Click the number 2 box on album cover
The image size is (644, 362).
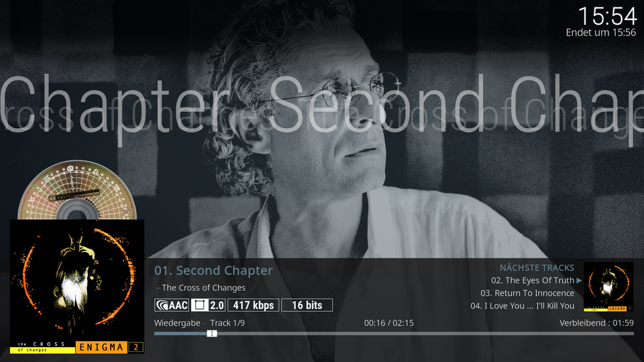(x=136, y=348)
